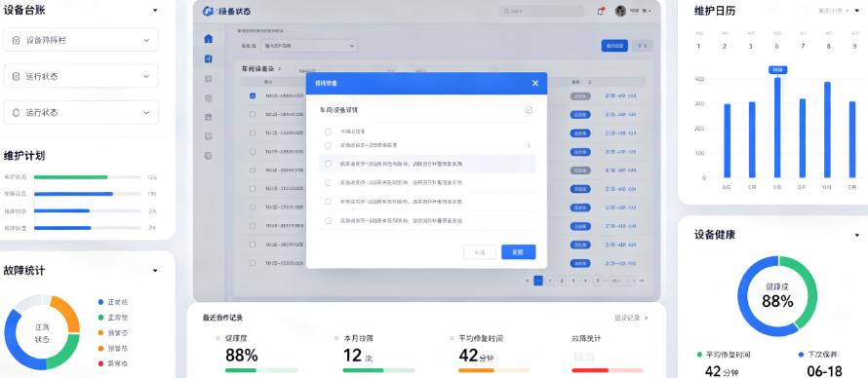Expand the 故障统计 panel caret
This screenshot has width=868, height=378.
(x=155, y=271)
